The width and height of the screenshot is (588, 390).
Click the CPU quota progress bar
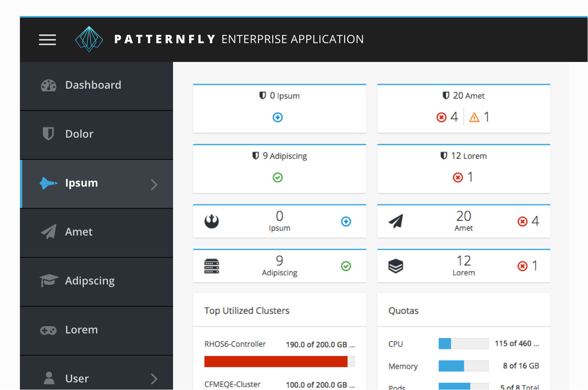coord(464,343)
